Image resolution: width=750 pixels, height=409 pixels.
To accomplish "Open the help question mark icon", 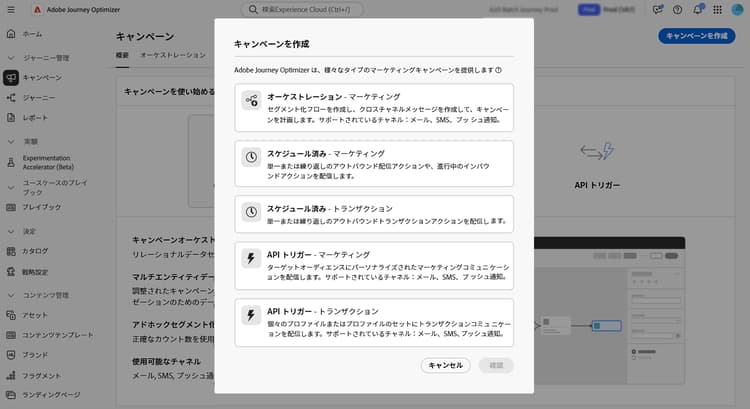I will (677, 10).
